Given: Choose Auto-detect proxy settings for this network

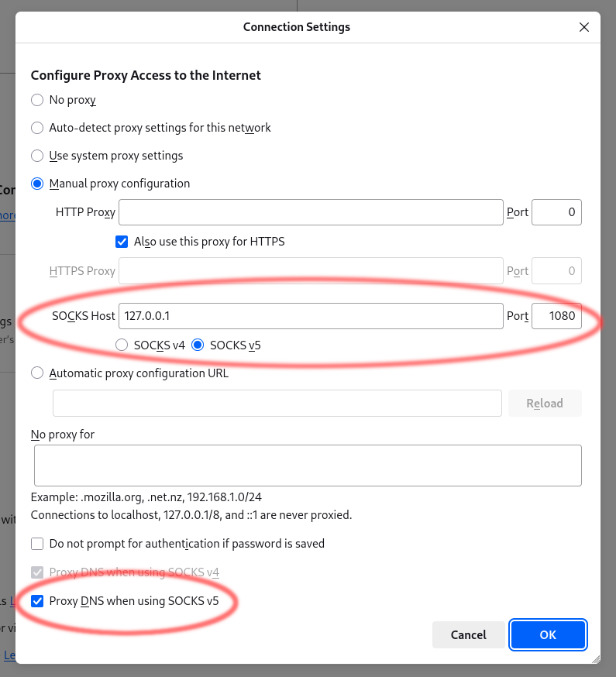Looking at the screenshot, I should [x=36, y=128].
